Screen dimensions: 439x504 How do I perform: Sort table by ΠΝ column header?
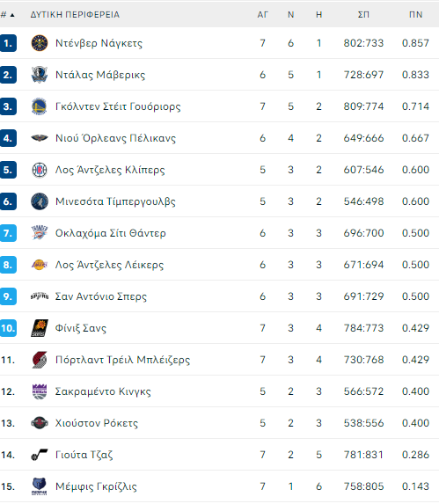[x=415, y=15]
